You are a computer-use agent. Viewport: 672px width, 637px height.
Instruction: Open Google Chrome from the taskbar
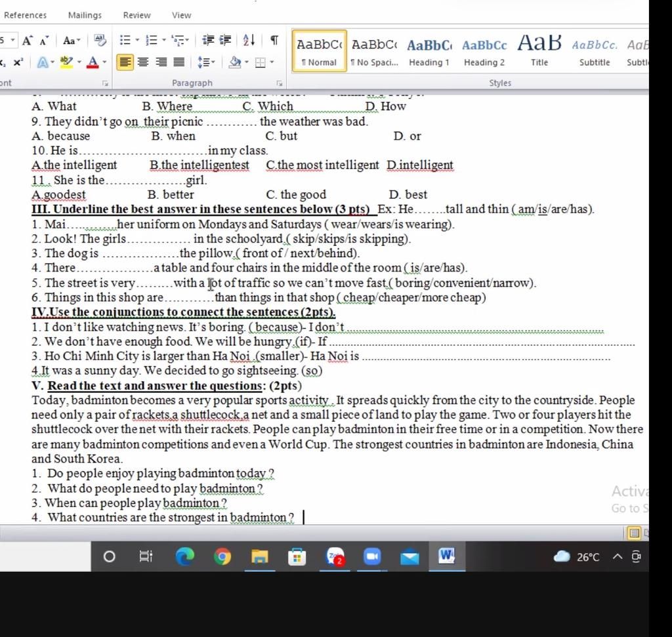222,556
